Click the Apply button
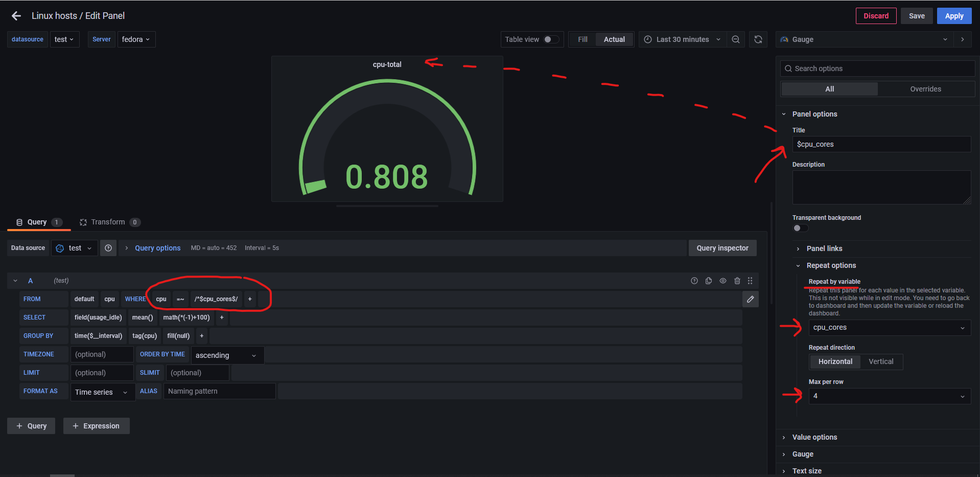Viewport: 980px width, 477px height. [954, 16]
